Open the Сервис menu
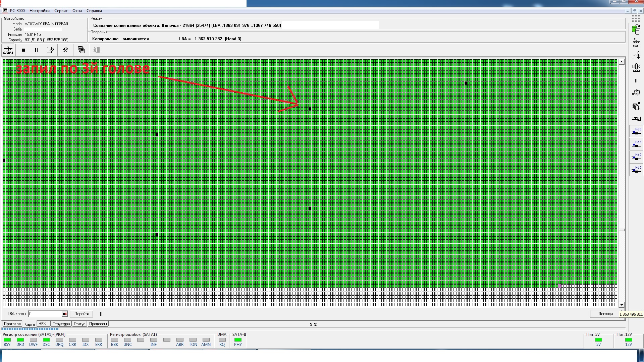644x362 pixels. pos(61,11)
